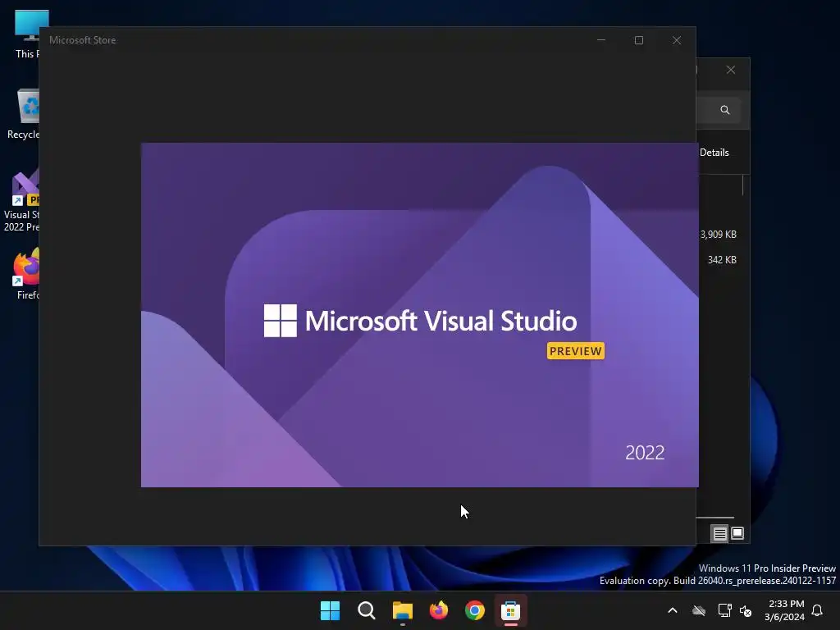840x630 pixels.
Task: Click the 342 KB file size entry
Action: coord(722,260)
